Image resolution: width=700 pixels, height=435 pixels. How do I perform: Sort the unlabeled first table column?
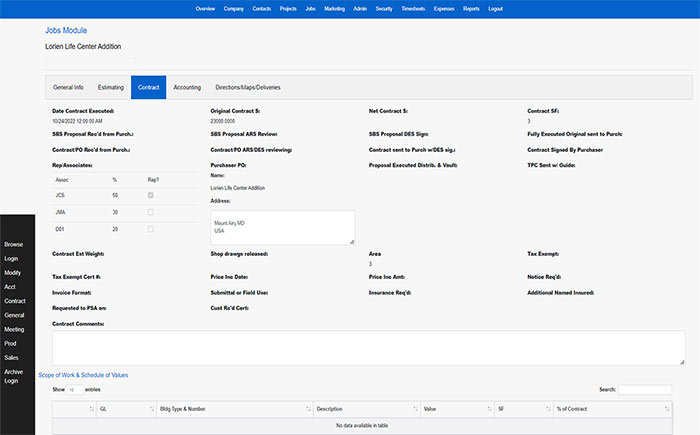[x=92, y=409]
